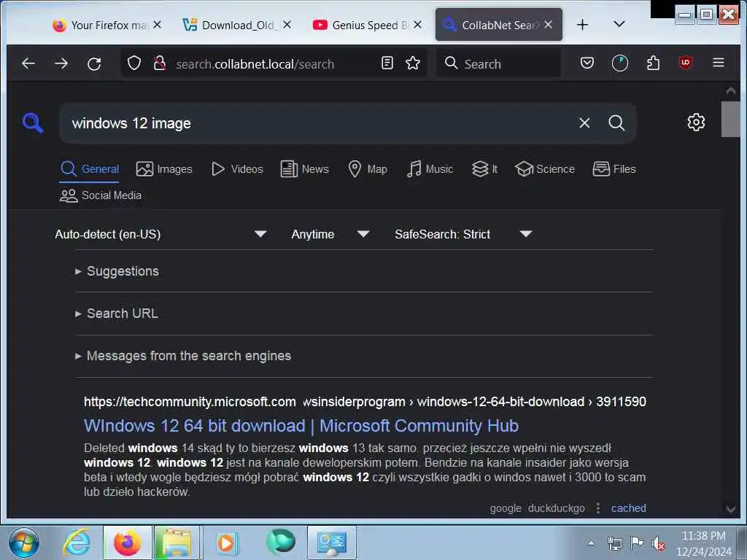747x560 pixels.
Task: Click CollabNet search logo
Action: pos(33,122)
